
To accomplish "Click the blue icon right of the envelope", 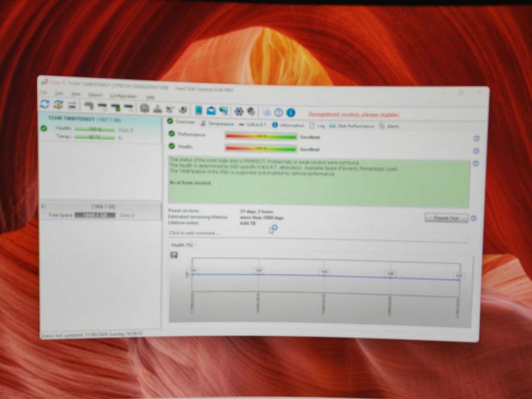I will coord(224,111).
